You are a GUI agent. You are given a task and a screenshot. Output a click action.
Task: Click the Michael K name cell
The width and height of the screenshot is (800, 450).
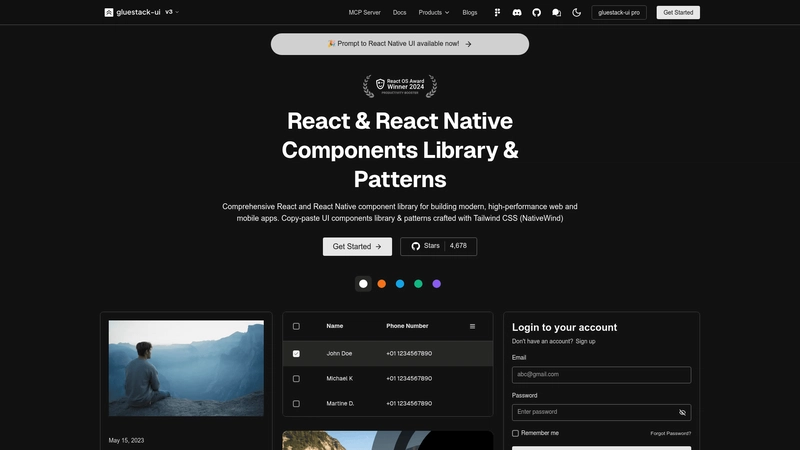tap(340, 379)
